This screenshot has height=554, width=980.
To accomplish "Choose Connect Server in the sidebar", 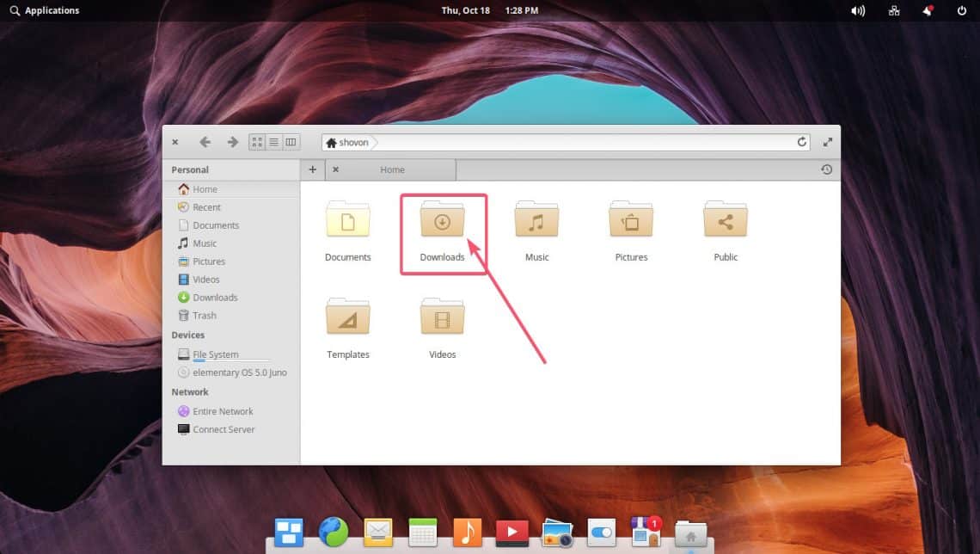I will point(231,429).
